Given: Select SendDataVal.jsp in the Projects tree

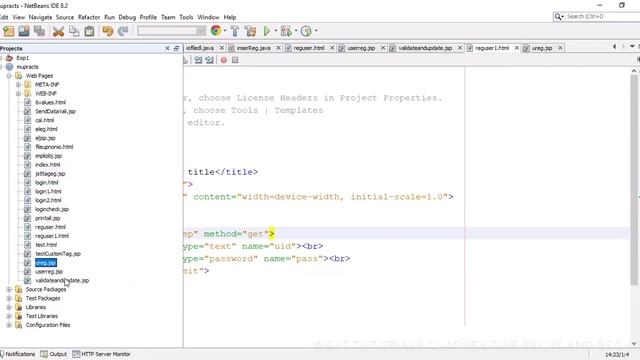Looking at the screenshot, I should click(x=55, y=111).
